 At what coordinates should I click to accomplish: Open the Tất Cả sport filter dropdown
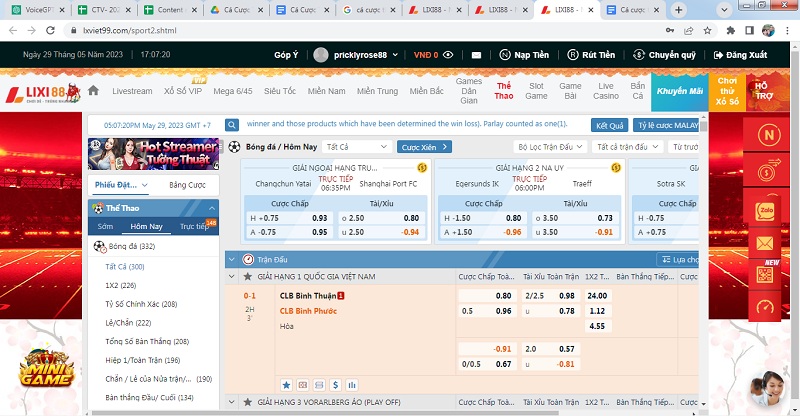(x=357, y=147)
